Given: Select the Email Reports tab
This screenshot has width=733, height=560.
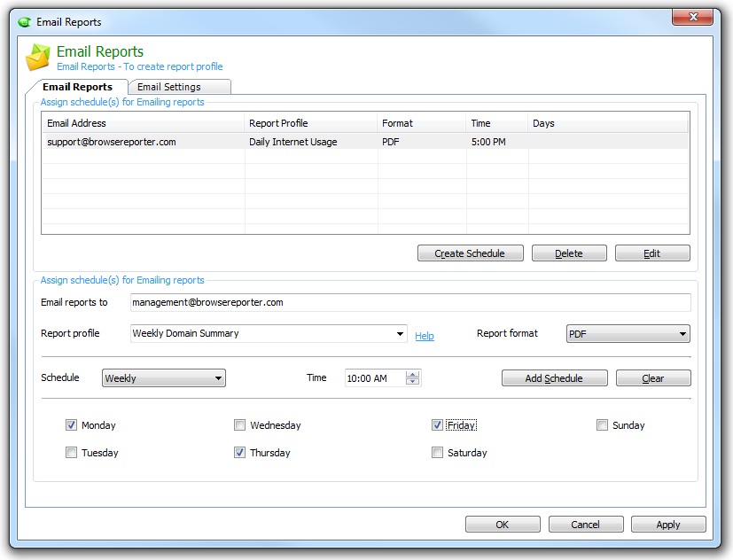Looking at the screenshot, I should coord(78,87).
